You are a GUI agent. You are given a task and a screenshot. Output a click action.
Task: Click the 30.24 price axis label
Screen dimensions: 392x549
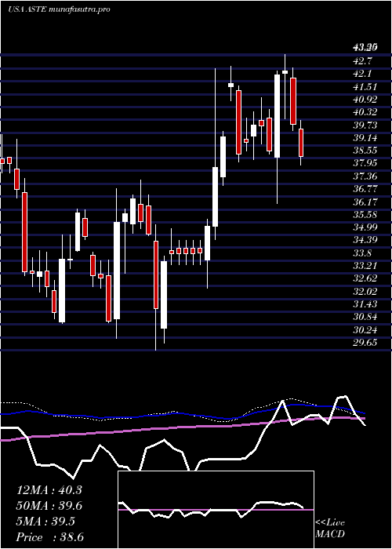pos(364,330)
